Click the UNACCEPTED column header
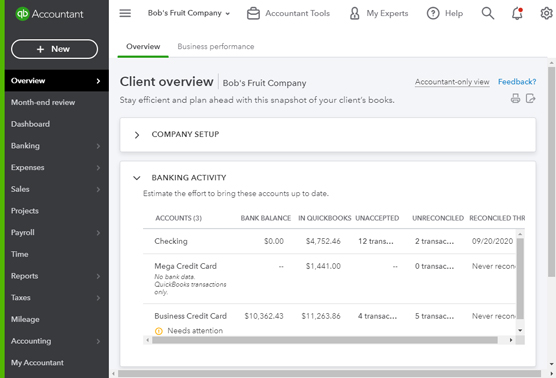This screenshot has width=556, height=378. click(x=377, y=218)
